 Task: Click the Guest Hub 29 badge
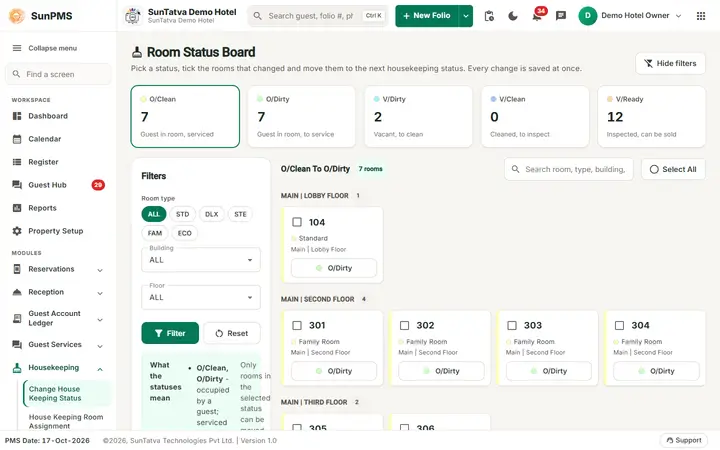[98, 185]
